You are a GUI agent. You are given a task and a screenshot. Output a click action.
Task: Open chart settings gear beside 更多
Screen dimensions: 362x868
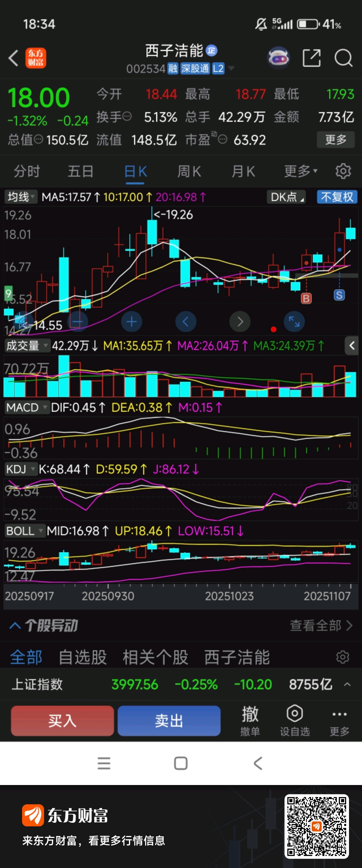click(343, 171)
